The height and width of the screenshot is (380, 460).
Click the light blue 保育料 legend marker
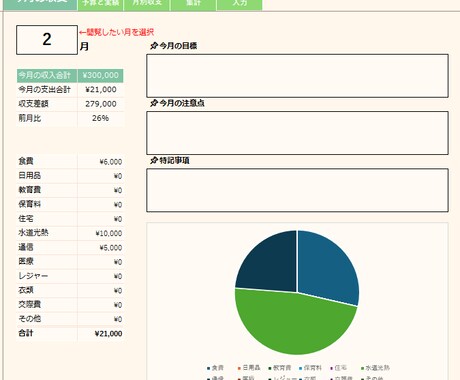tap(300, 368)
